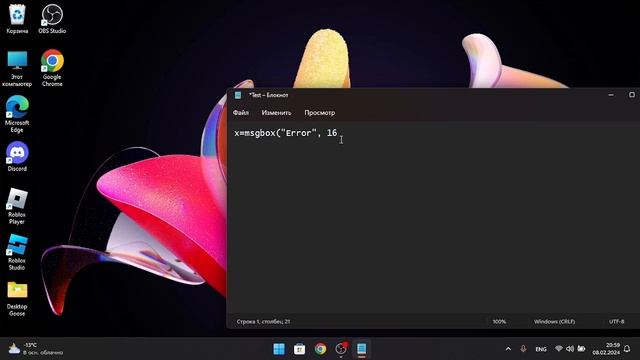Open Chrome from the taskbar
The width and height of the screenshot is (640, 360).
click(320, 349)
